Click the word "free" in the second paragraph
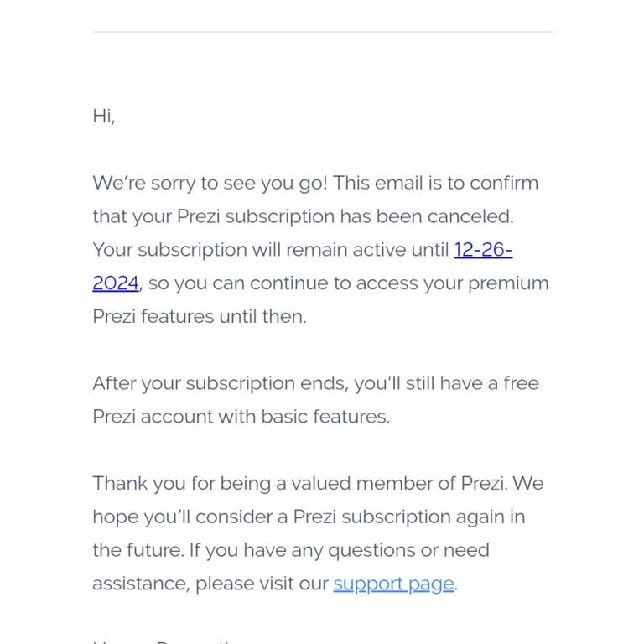Image resolution: width=644 pixels, height=644 pixels. click(x=521, y=383)
